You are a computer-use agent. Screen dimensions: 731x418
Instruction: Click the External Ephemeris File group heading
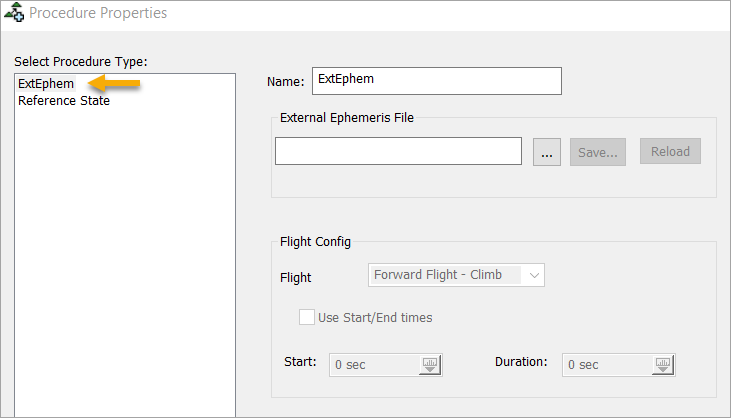347,117
